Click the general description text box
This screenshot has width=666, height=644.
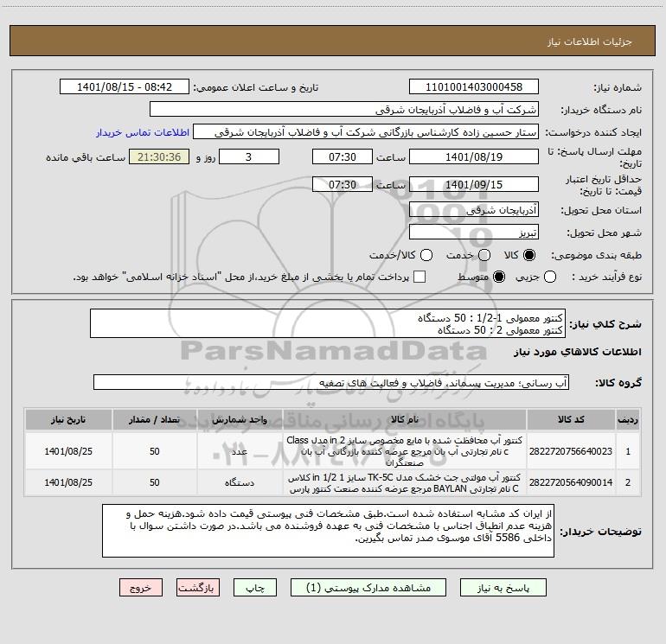coord(328,323)
